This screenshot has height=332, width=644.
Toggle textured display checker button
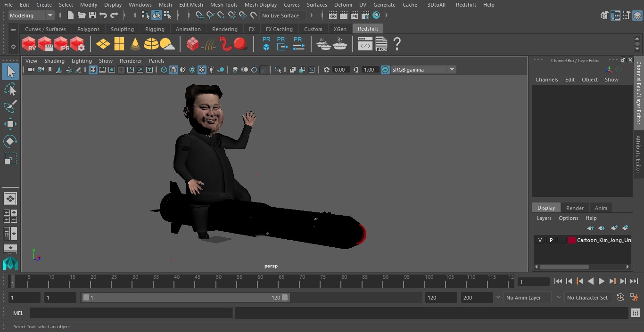click(x=202, y=70)
